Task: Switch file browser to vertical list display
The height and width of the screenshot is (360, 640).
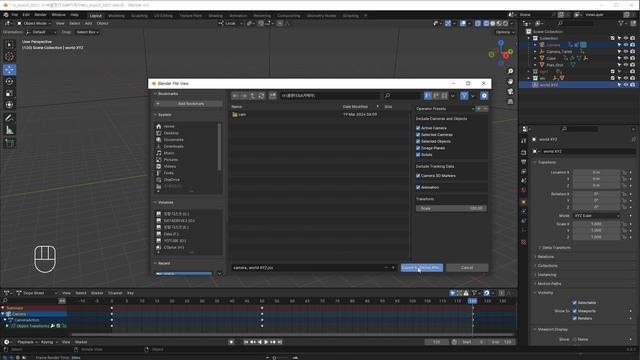Action: click(428, 96)
